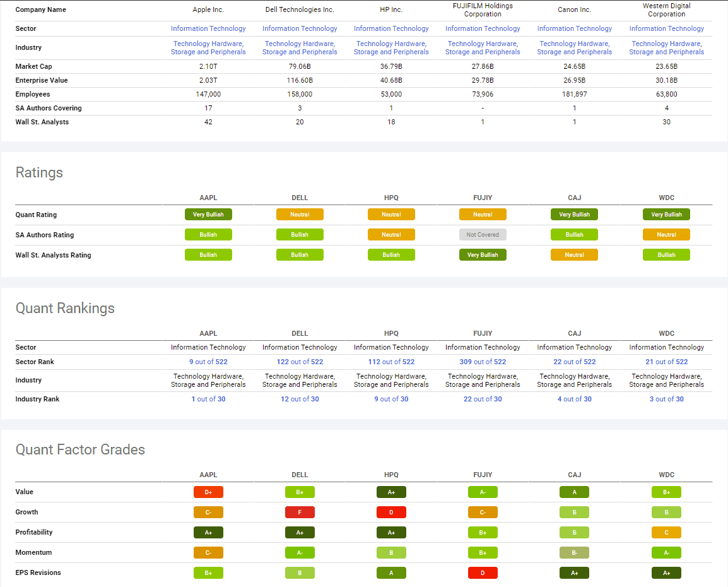
Task: Click HPQ industry rank 9 out of 30
Action: point(391,399)
